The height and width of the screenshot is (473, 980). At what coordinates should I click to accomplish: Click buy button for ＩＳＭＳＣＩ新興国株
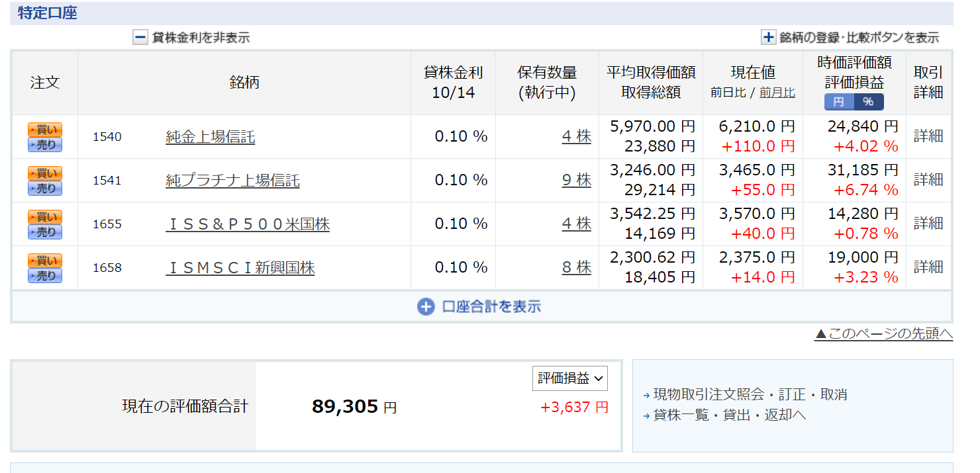45,261
